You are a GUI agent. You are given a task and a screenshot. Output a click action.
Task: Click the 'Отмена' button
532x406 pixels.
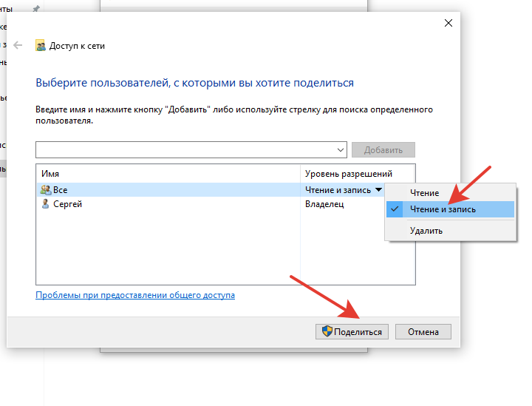coord(423,331)
